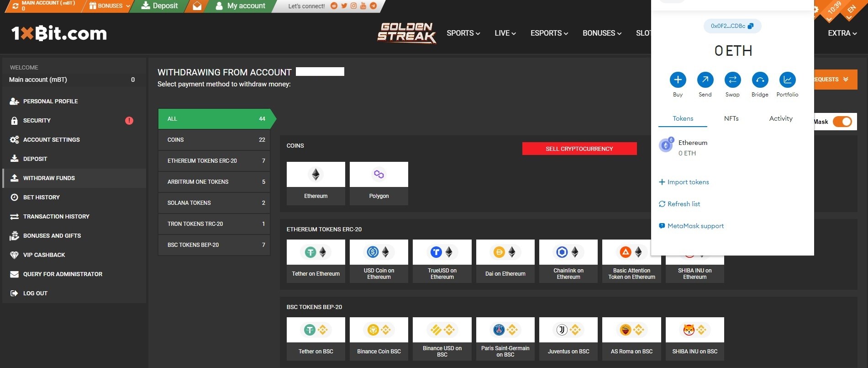The height and width of the screenshot is (368, 868).
Task: Open My account in top bar
Action: click(x=240, y=6)
